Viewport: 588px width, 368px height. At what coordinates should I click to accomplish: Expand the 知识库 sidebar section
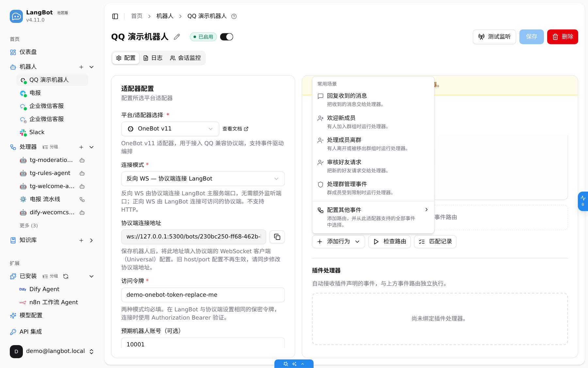coord(91,240)
